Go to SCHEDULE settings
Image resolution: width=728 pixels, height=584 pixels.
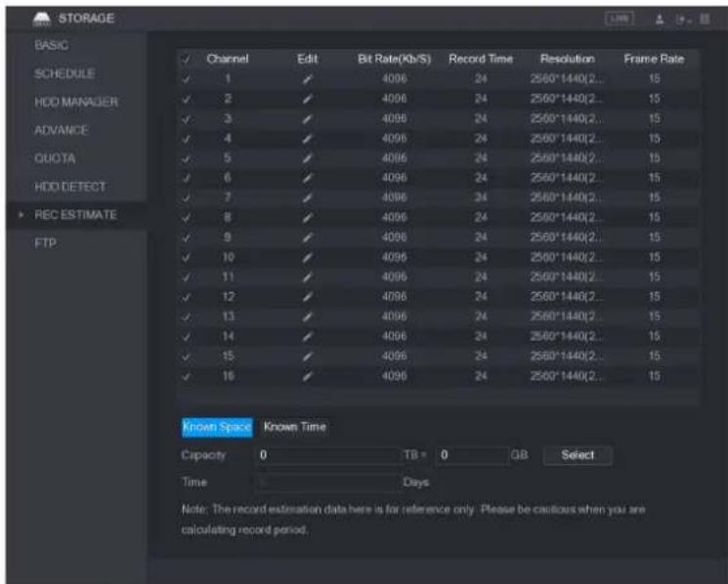tap(64, 74)
